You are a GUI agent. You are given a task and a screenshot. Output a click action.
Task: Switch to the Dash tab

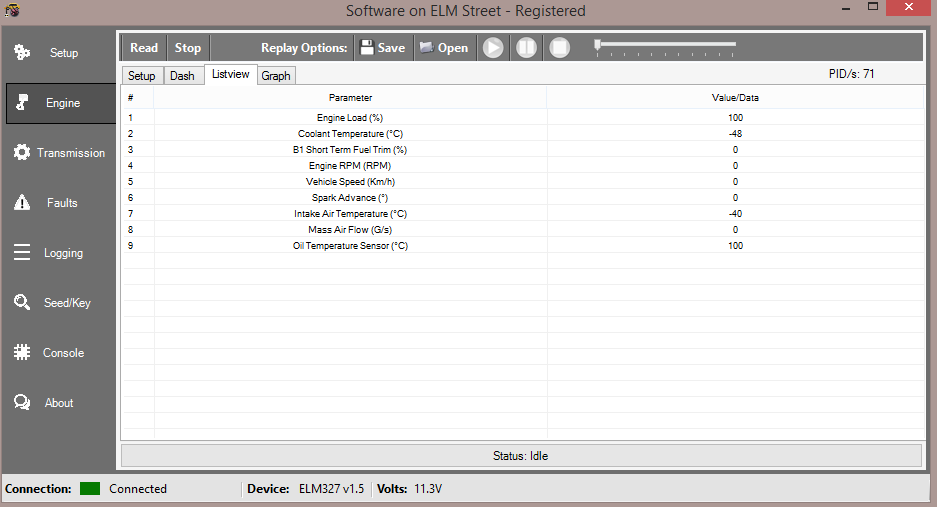182,76
